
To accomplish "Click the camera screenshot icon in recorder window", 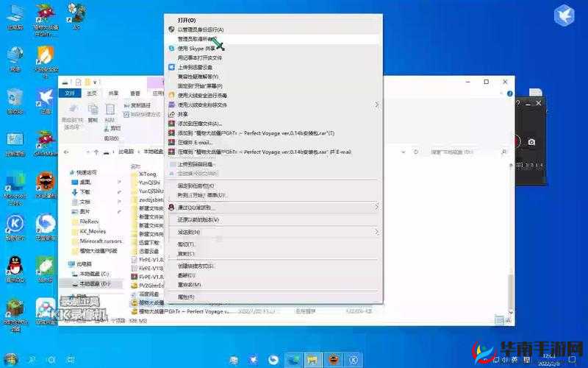I will pos(531,142).
